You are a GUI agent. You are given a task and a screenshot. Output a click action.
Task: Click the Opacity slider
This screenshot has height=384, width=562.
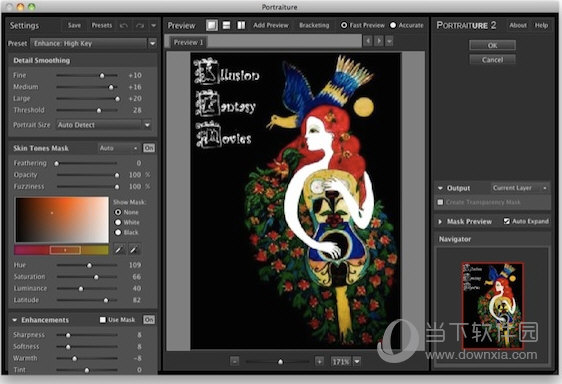click(87, 175)
